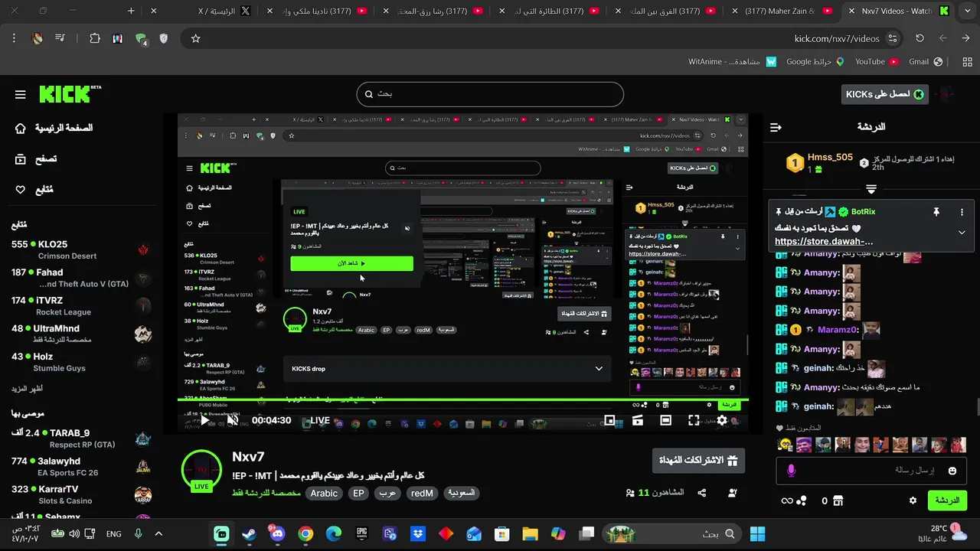The image size is (980, 551).
Task: Toggle fullscreen on the video player
Action: point(694,420)
